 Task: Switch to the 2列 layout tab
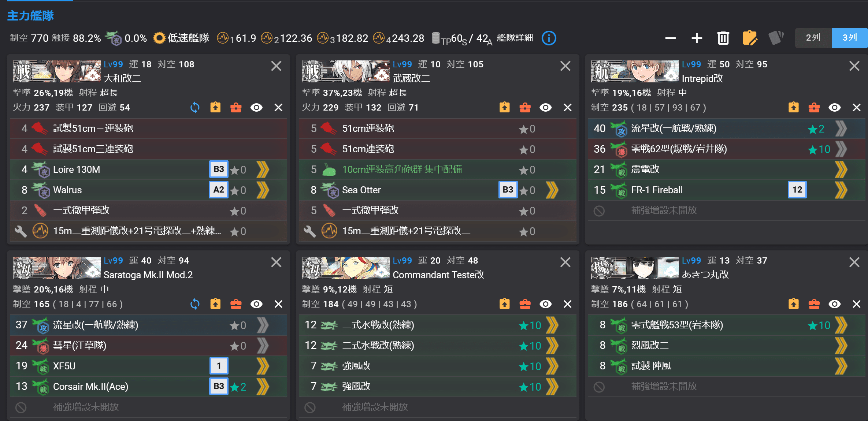point(813,37)
